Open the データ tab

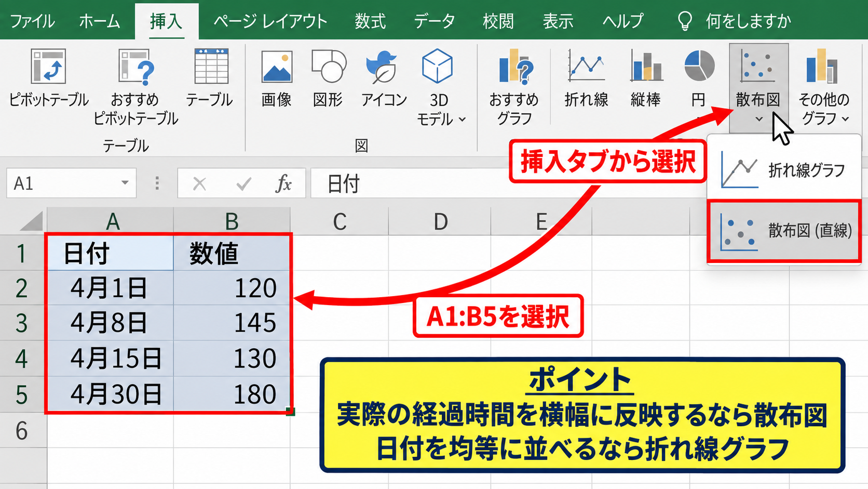[435, 21]
